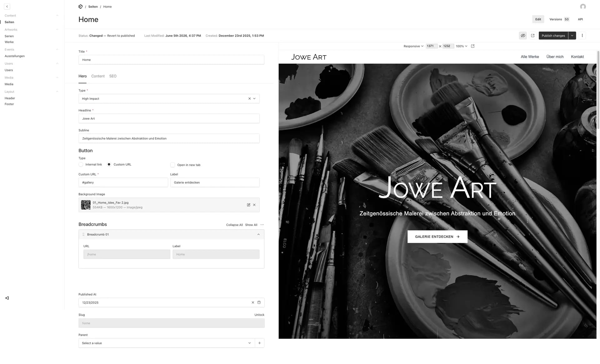Open Header layout in the sidebar
Screen dimensions: 600x364
[10, 98]
